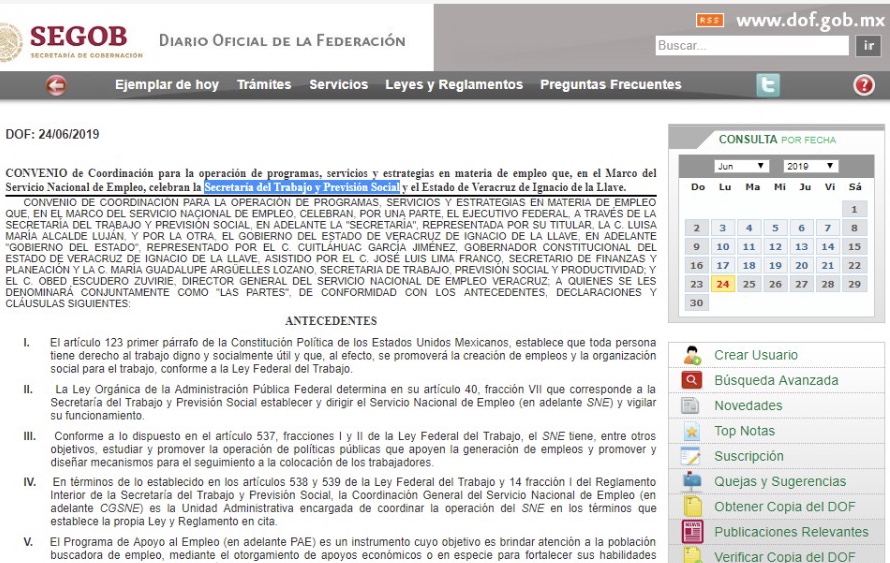The height and width of the screenshot is (563, 890).
Task: Open the Servicios menu
Action: pyautogui.click(x=338, y=85)
